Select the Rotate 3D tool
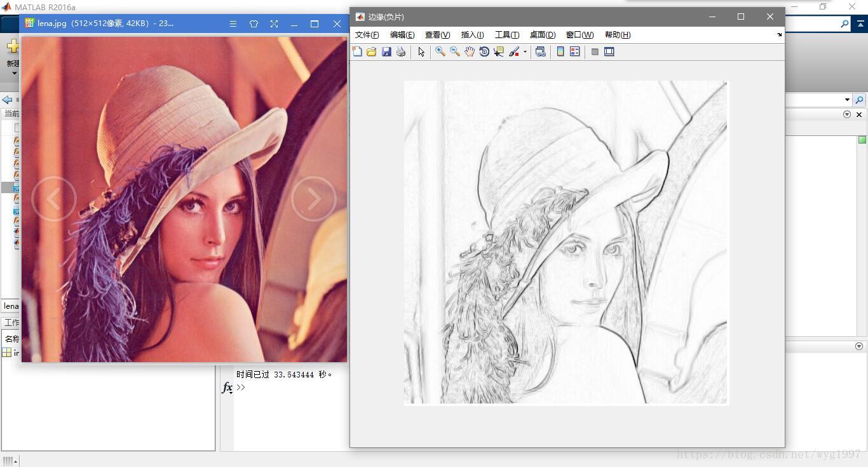This screenshot has height=467, width=868. click(484, 52)
